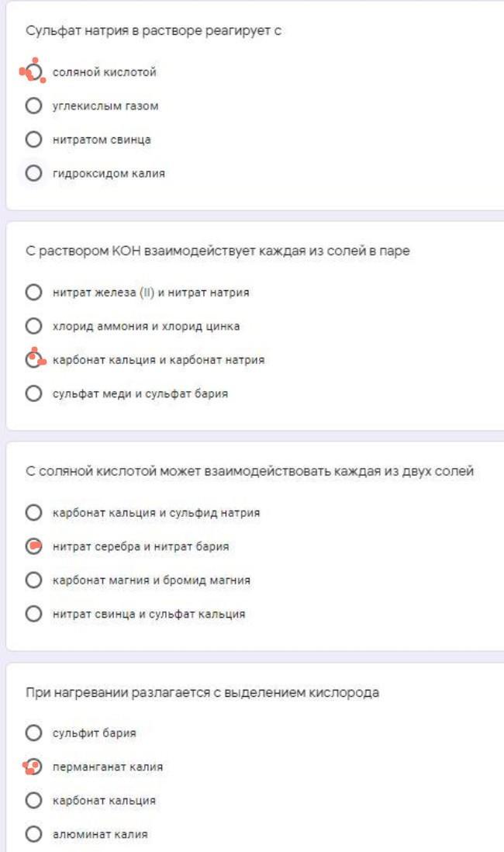Viewport: 504px width, 852px height.
Task: Select the 'соляной кислотой' radio option
Action: [x=33, y=72]
